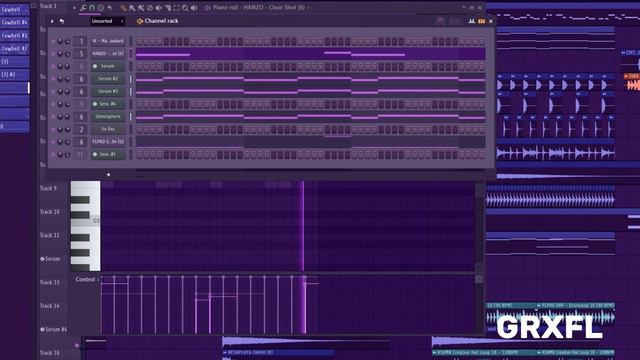Click the HANZO mixer track number 5
This screenshot has width=640, height=360.
pyautogui.click(x=81, y=53)
